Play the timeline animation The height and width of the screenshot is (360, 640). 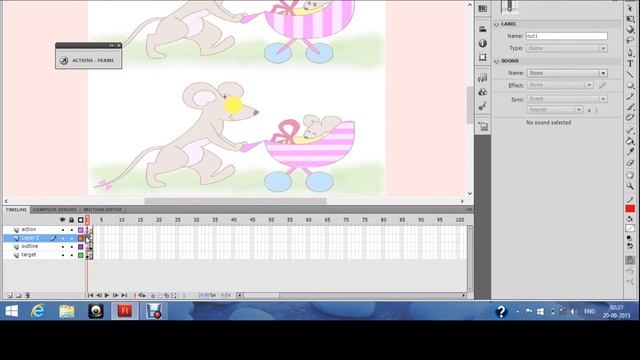(107, 295)
